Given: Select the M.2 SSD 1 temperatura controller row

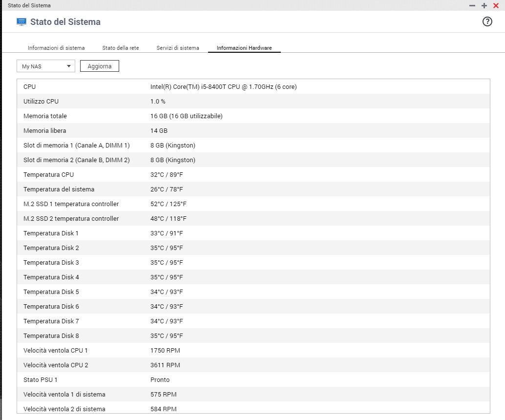Looking at the screenshot, I should click(x=253, y=204).
